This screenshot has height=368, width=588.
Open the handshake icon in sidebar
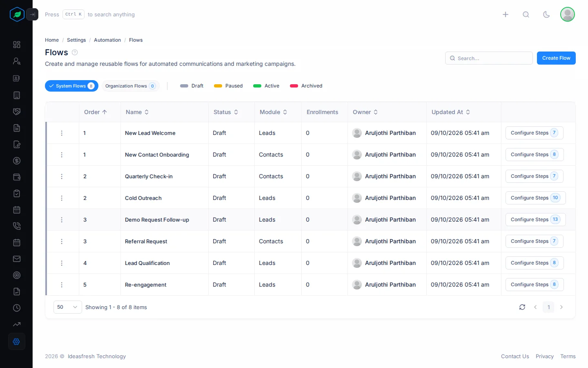click(17, 112)
